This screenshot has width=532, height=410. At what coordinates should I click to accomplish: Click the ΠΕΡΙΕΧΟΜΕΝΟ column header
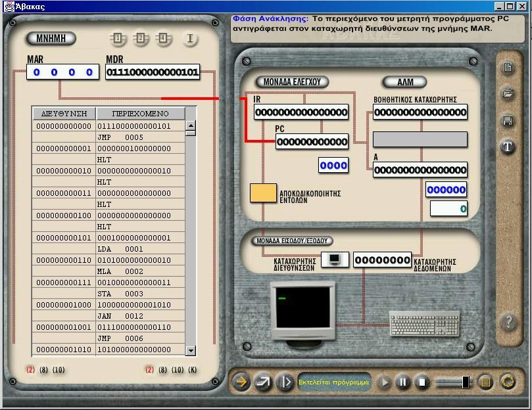tap(141, 114)
